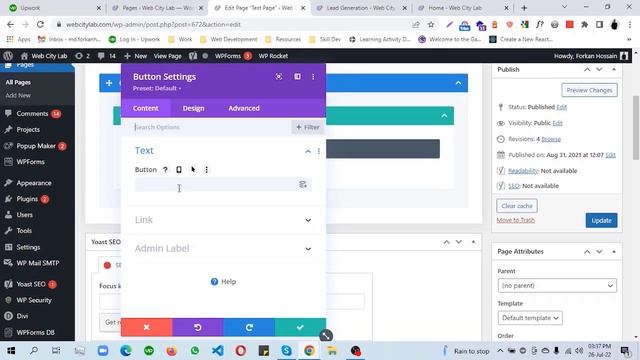Click the Clear cache button
Viewport: 640px width, 360px height.
point(517,206)
